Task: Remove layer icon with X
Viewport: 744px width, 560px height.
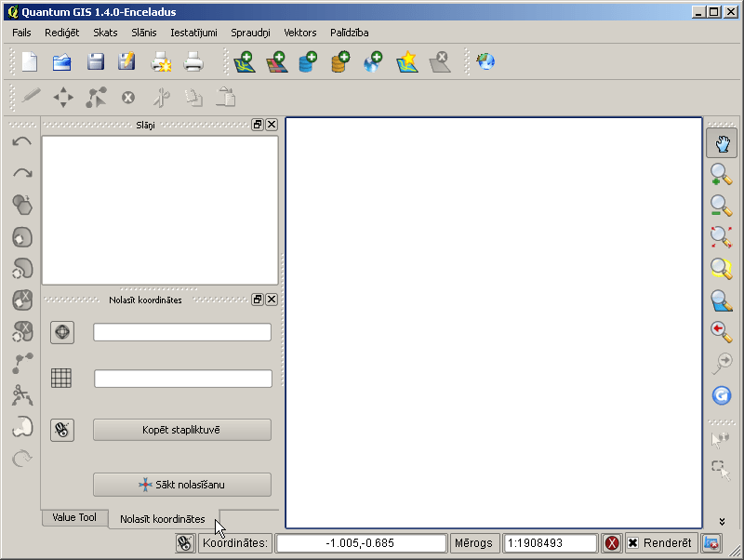Action: tap(440, 62)
